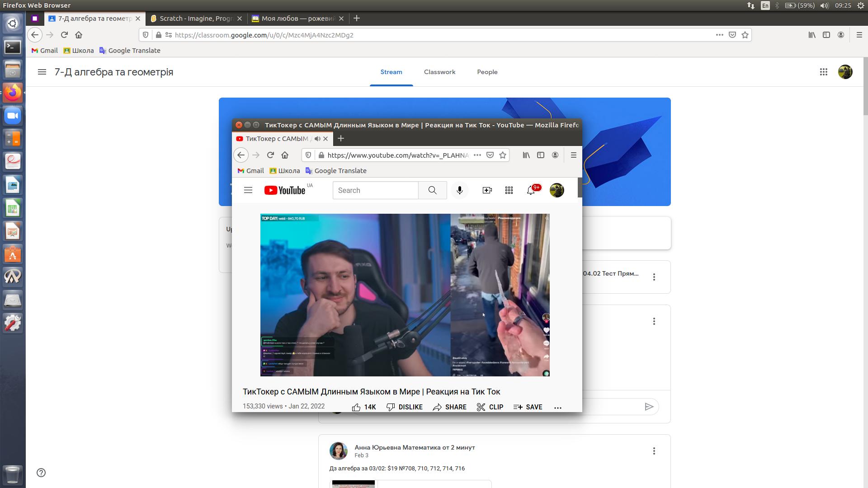Screen dimensions: 868x488
Task: Click YouTube voice search microphone icon
Action: click(x=459, y=190)
